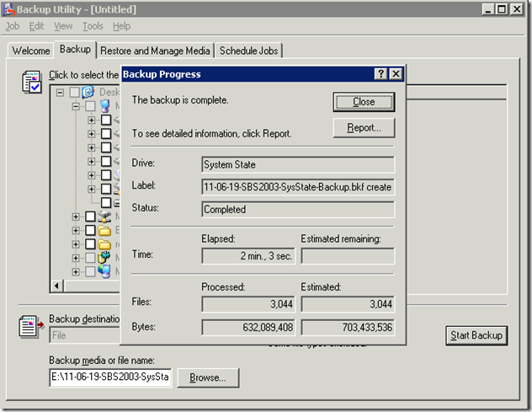Click the backup destination document icon
The image size is (532, 412).
click(31, 327)
